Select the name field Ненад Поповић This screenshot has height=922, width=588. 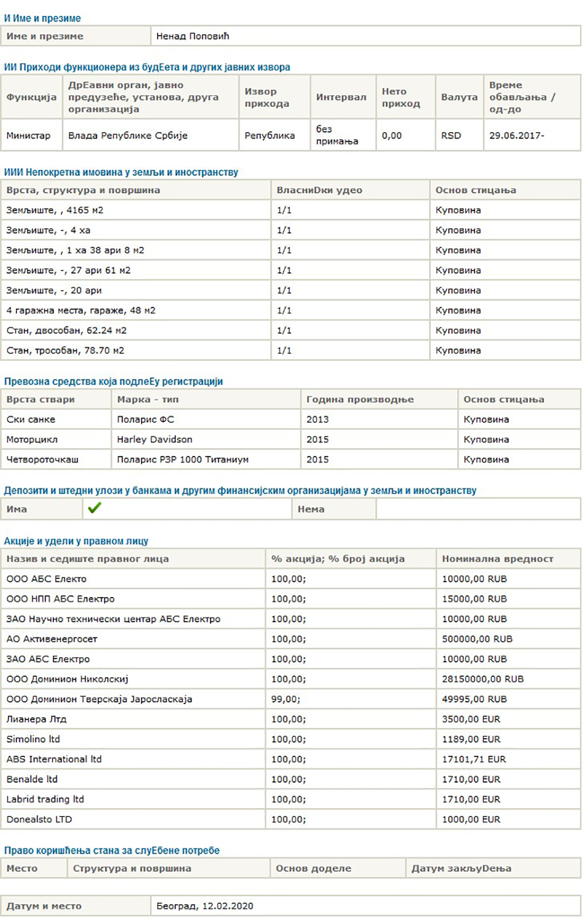pos(365,36)
